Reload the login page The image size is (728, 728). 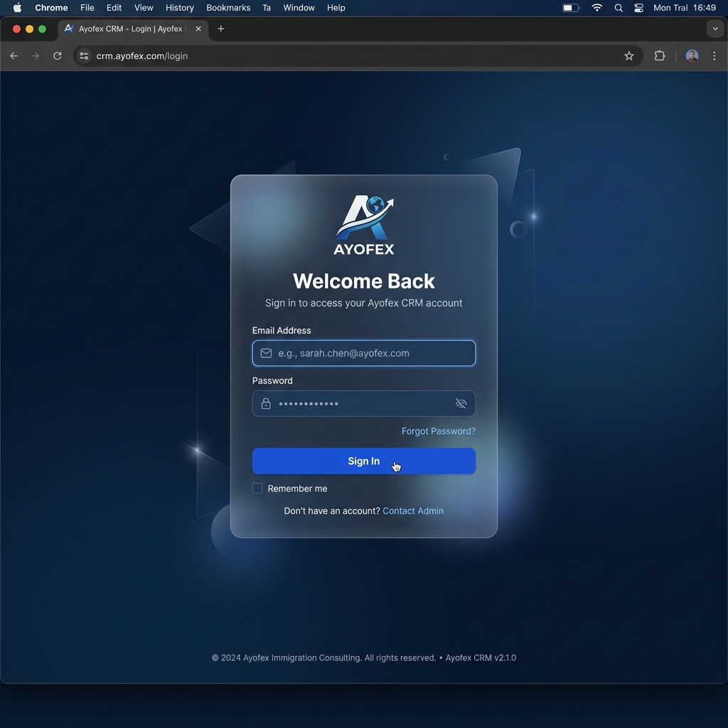click(x=58, y=56)
